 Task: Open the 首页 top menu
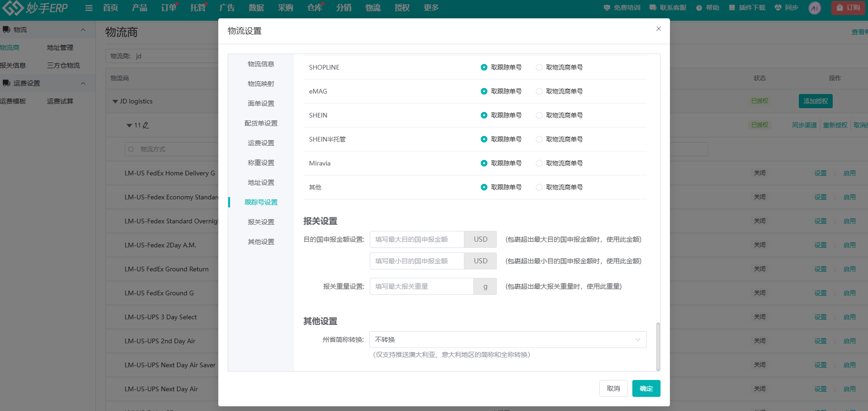(x=111, y=8)
